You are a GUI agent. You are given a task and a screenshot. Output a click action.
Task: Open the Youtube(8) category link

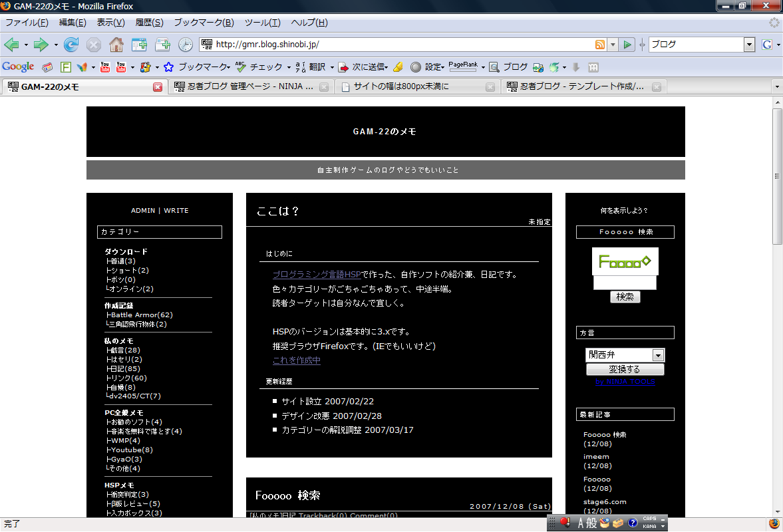132,450
